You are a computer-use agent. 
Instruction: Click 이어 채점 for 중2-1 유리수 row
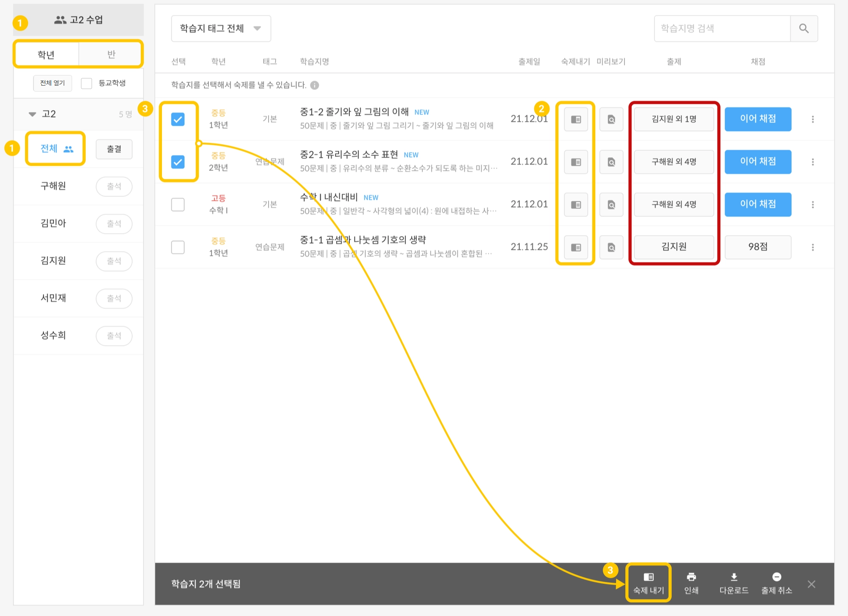click(x=757, y=162)
